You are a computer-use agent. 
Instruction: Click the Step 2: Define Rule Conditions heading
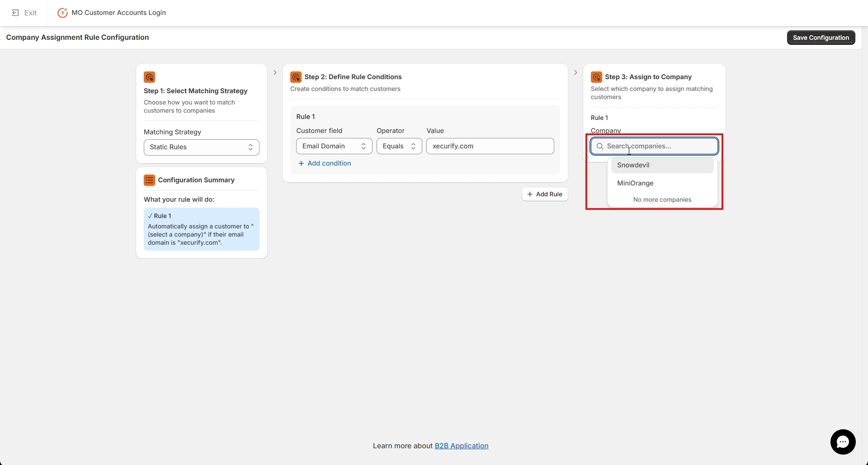pyautogui.click(x=353, y=77)
